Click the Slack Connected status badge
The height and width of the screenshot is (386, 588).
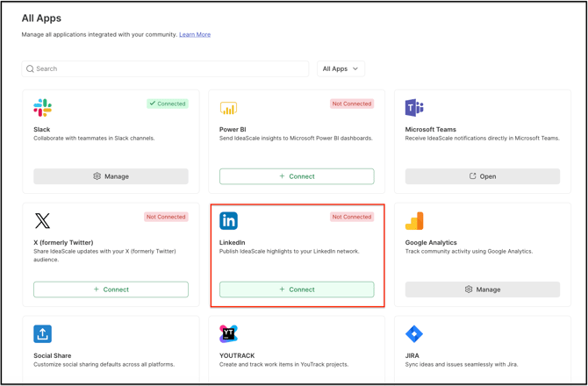click(167, 104)
